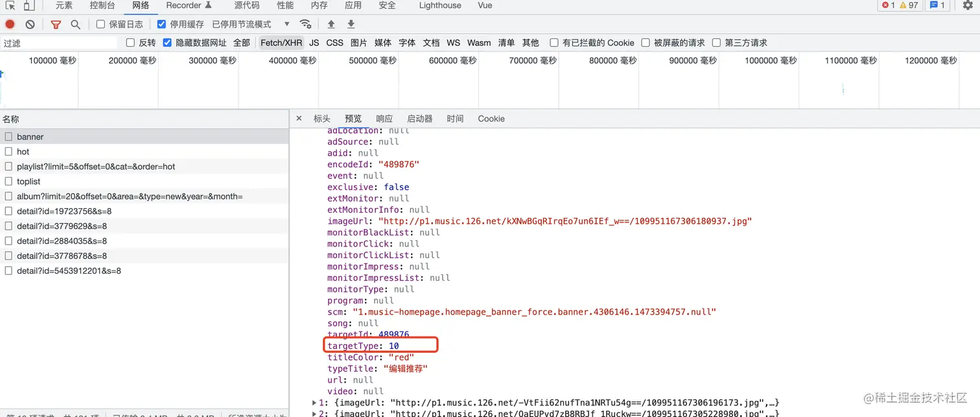Import HAR file with upload arrow
This screenshot has width=980, height=417.
tap(331, 24)
